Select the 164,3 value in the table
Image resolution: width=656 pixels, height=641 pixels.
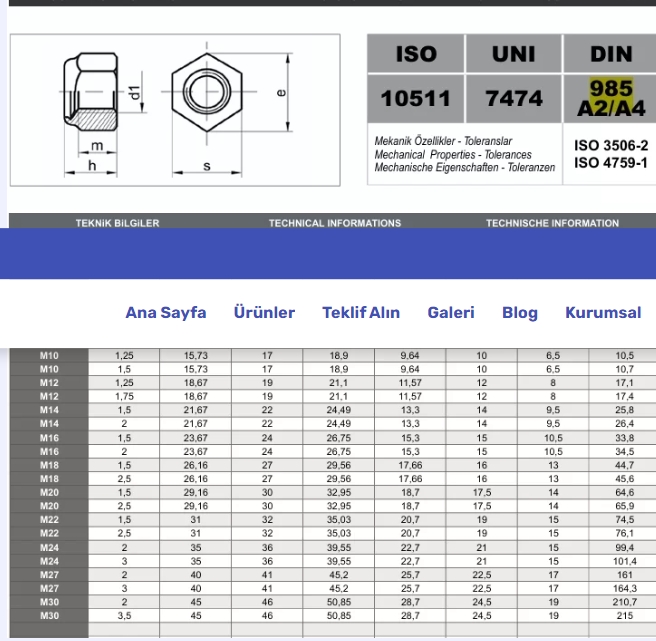point(624,589)
